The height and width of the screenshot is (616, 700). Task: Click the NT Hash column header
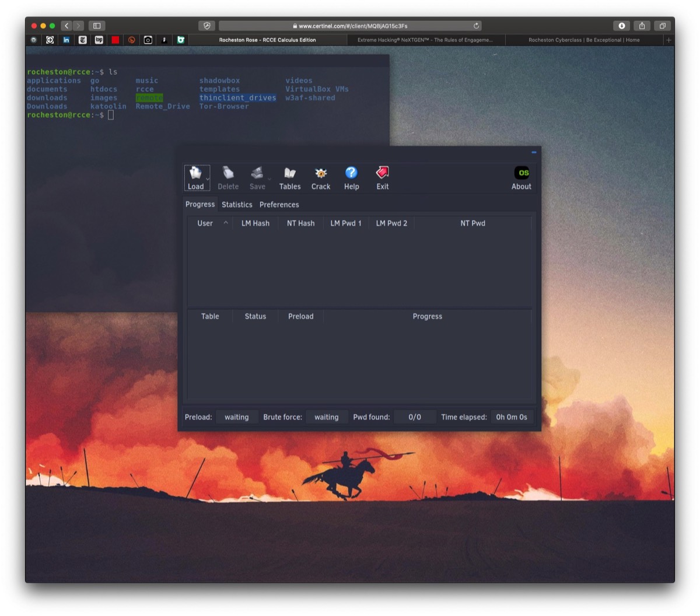click(x=301, y=223)
